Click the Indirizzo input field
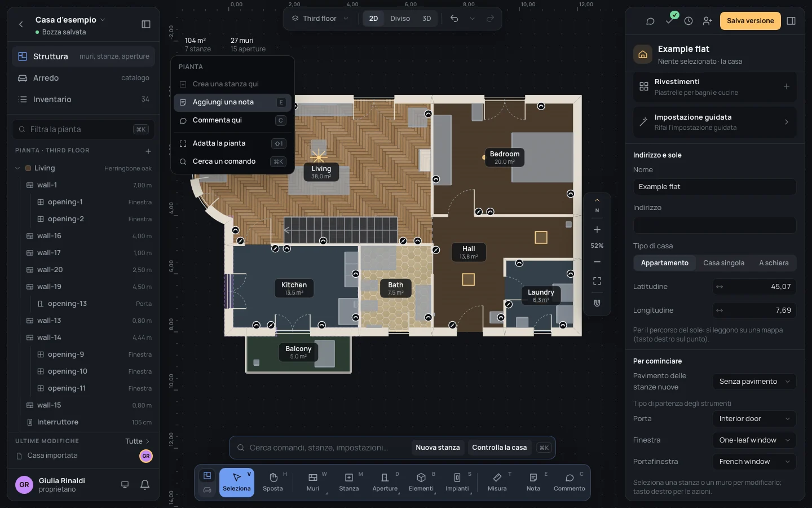The width and height of the screenshot is (812, 508). (x=715, y=225)
